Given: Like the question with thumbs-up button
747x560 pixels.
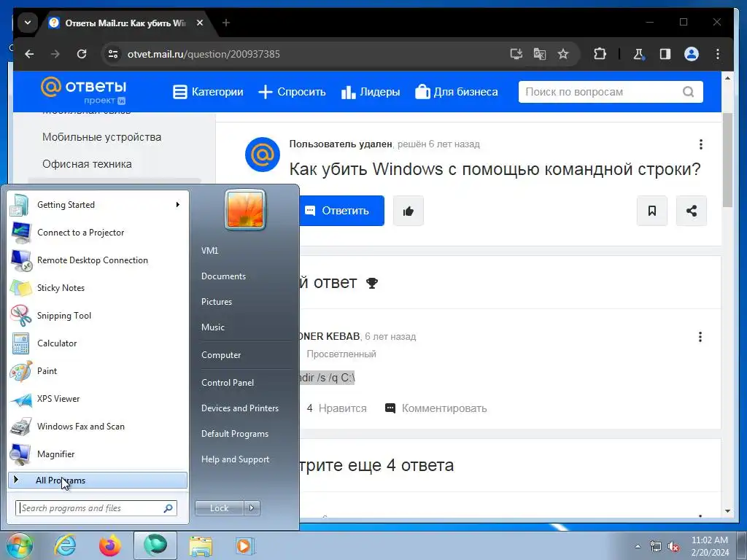Looking at the screenshot, I should pos(409,211).
